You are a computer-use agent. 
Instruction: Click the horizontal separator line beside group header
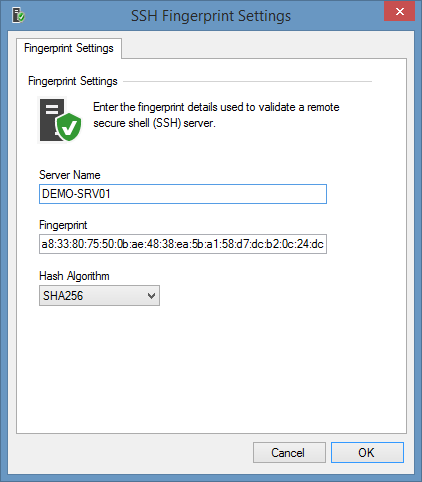(x=247, y=81)
